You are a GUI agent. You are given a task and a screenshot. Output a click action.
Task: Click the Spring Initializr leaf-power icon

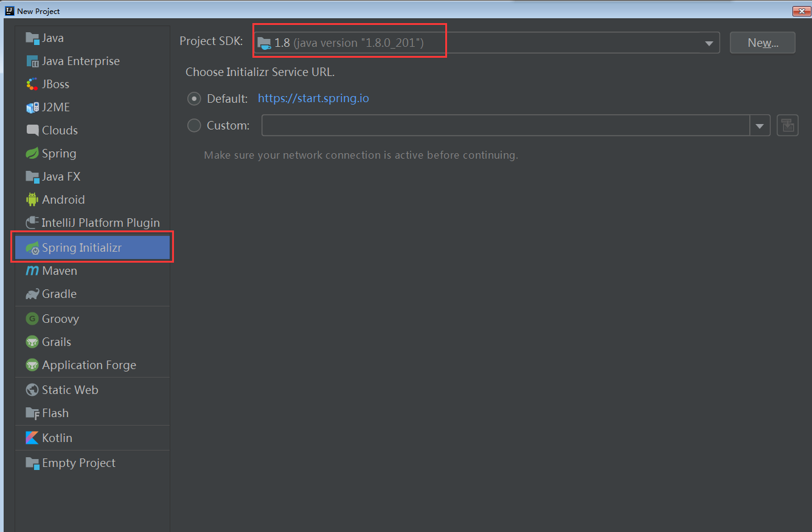(32, 247)
